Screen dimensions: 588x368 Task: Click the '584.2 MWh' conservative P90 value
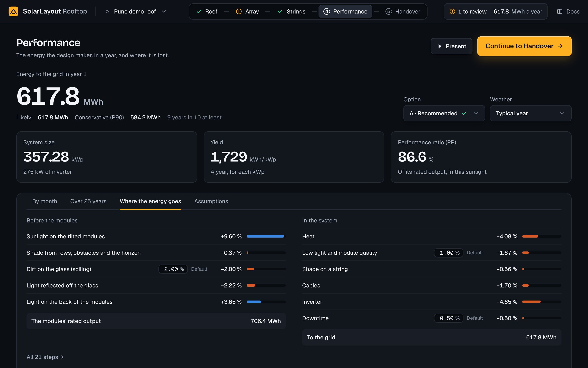point(145,118)
